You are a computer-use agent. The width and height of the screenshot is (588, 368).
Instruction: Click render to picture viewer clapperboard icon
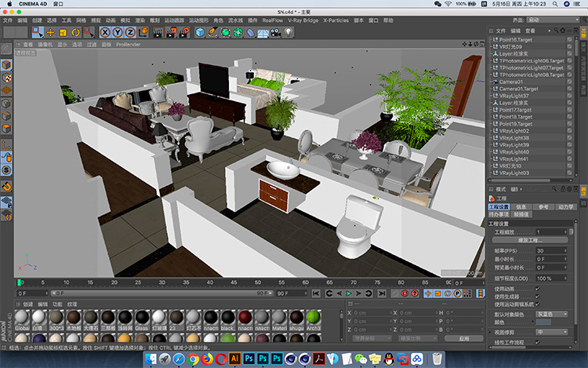point(171,33)
